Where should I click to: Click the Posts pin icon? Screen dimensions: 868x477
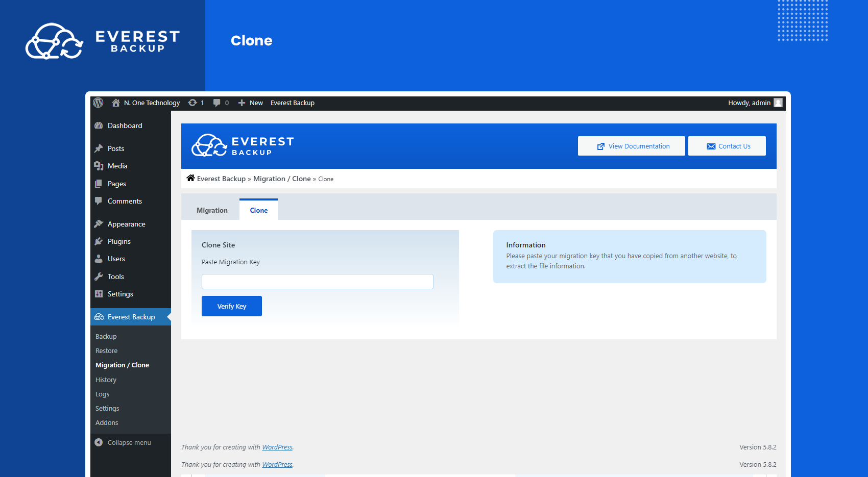pos(99,148)
